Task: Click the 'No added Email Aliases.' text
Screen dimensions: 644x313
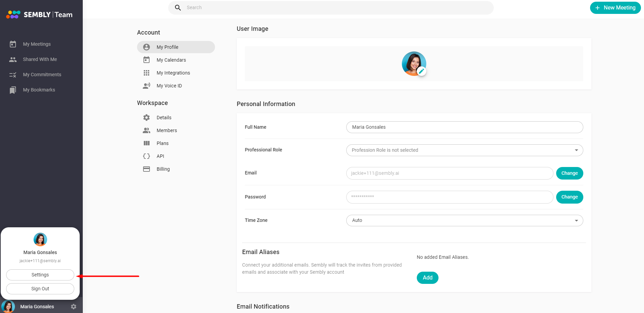Action: pyautogui.click(x=443, y=257)
